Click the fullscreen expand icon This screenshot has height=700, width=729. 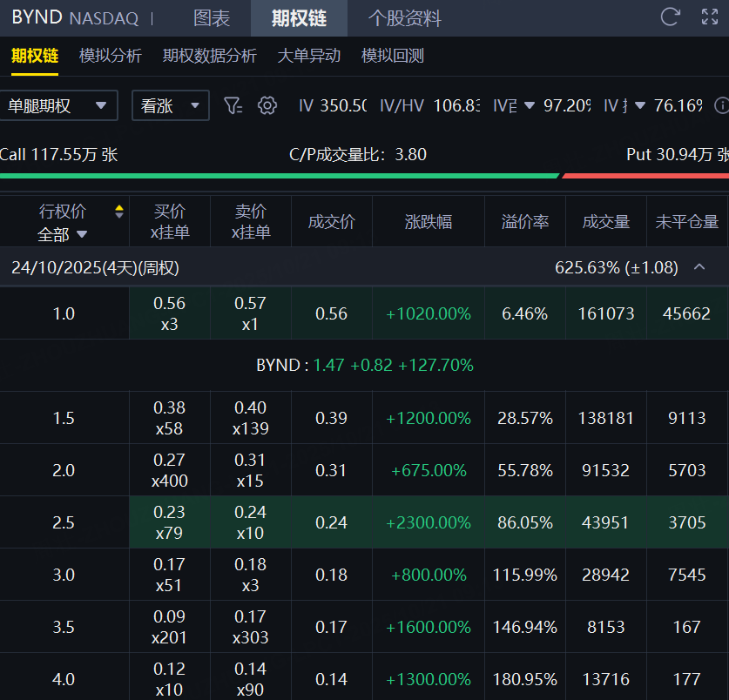(710, 17)
